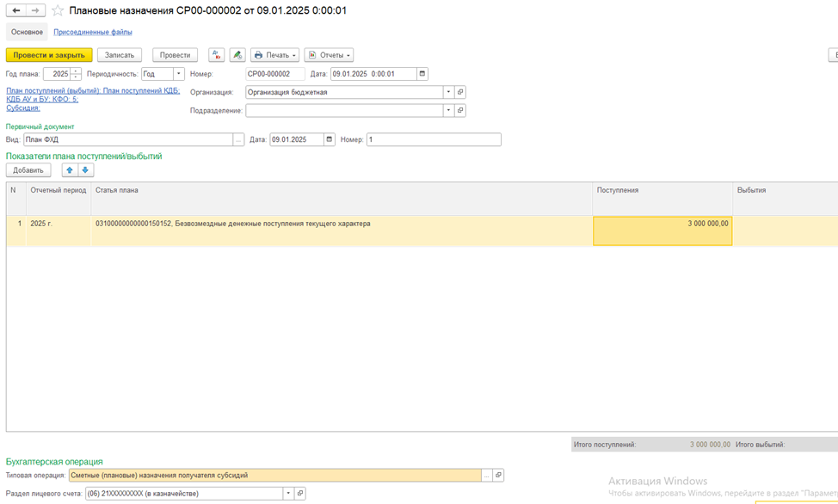
Task: Open calendar picker for primary document date
Action: tap(330, 139)
